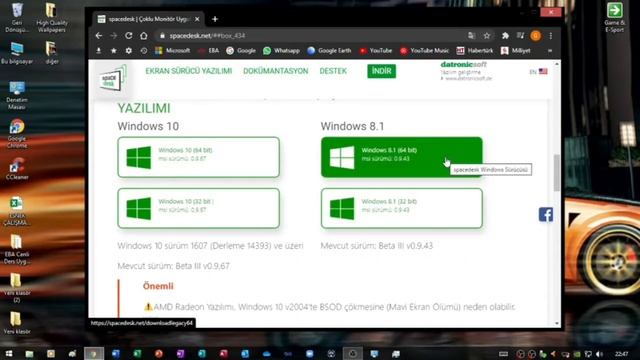Image resolution: width=640 pixels, height=360 pixels.
Task: Open settings gear shortcut in bookmarks bar
Action: click(x=129, y=51)
